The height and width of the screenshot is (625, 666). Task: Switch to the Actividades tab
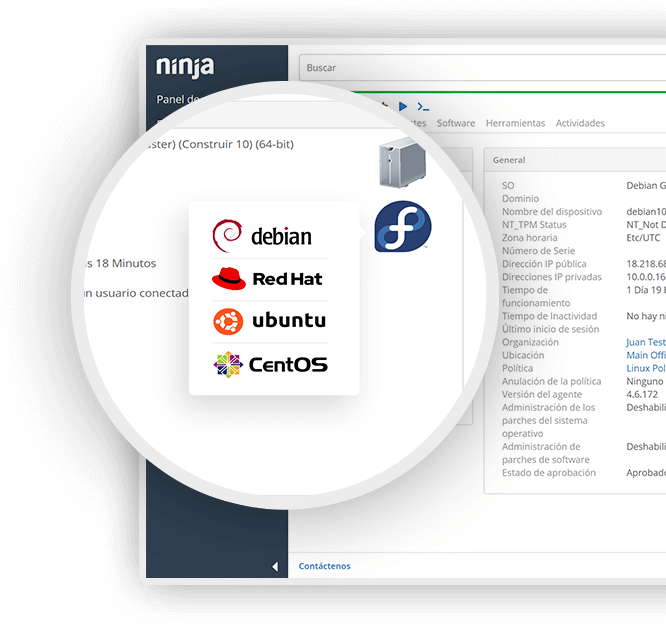coord(580,123)
